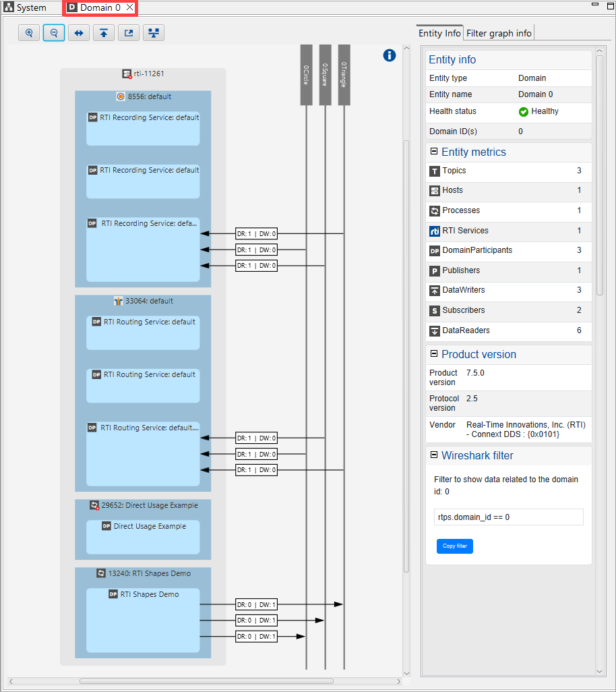Screen dimensions: 616x692
Task: Click the DomainParticipants metric icon
Action: click(x=435, y=251)
